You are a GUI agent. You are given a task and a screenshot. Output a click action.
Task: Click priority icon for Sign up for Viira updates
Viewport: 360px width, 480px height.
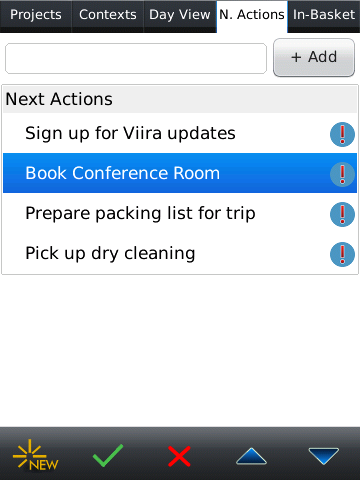click(342, 134)
